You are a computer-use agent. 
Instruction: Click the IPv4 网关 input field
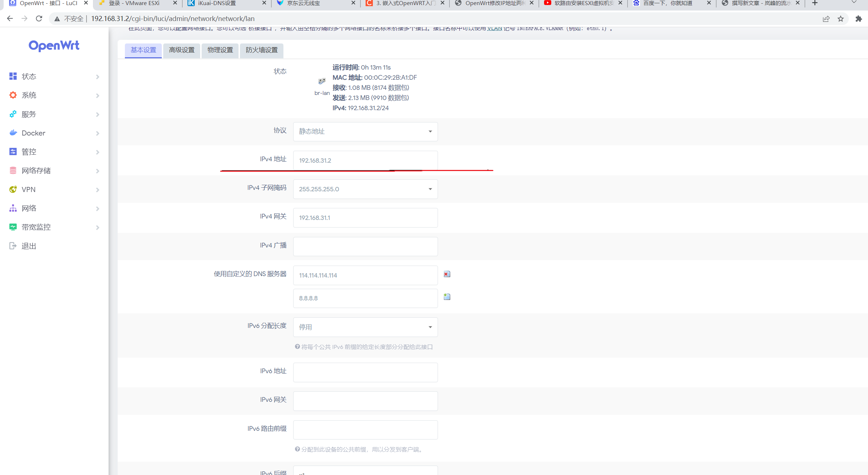pos(365,218)
